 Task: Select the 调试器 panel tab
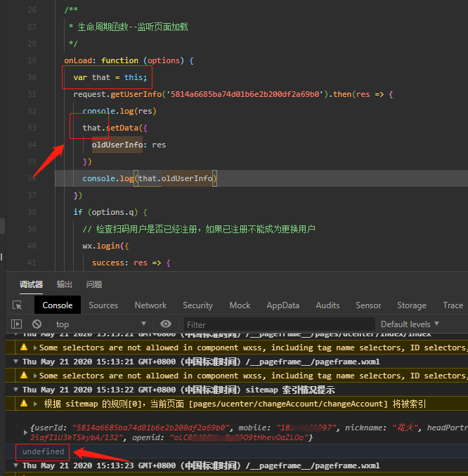[x=32, y=284]
